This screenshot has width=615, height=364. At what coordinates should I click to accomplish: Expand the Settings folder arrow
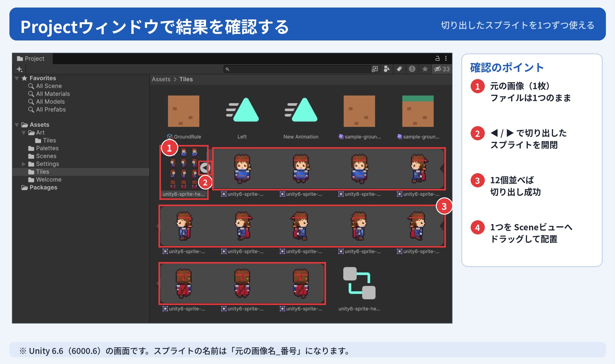[24, 164]
